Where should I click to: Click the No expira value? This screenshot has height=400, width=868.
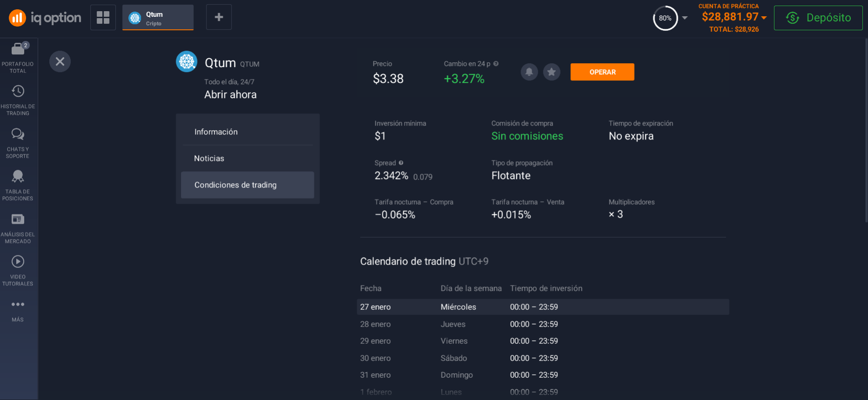click(x=631, y=136)
